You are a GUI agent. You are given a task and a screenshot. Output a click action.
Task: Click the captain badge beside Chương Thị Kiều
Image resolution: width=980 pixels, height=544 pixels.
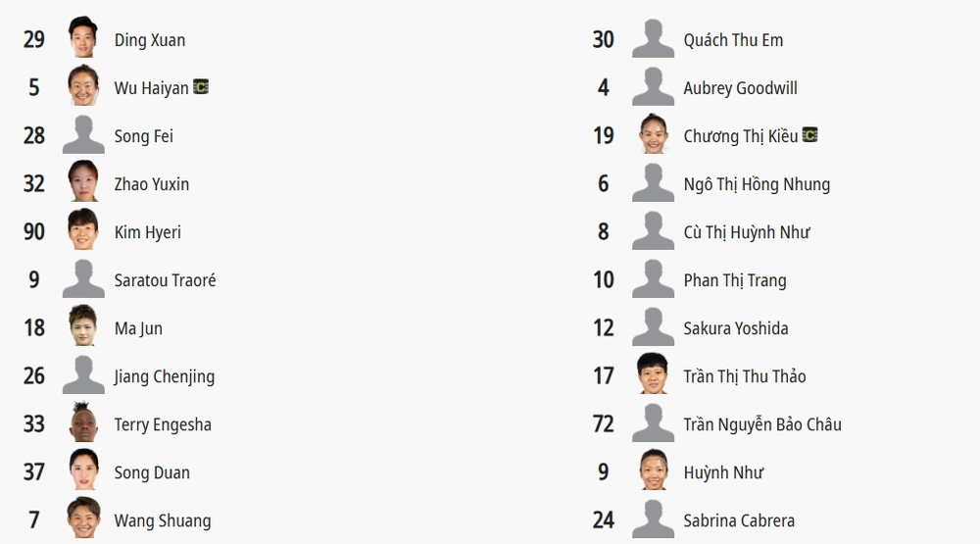pyautogui.click(x=810, y=135)
